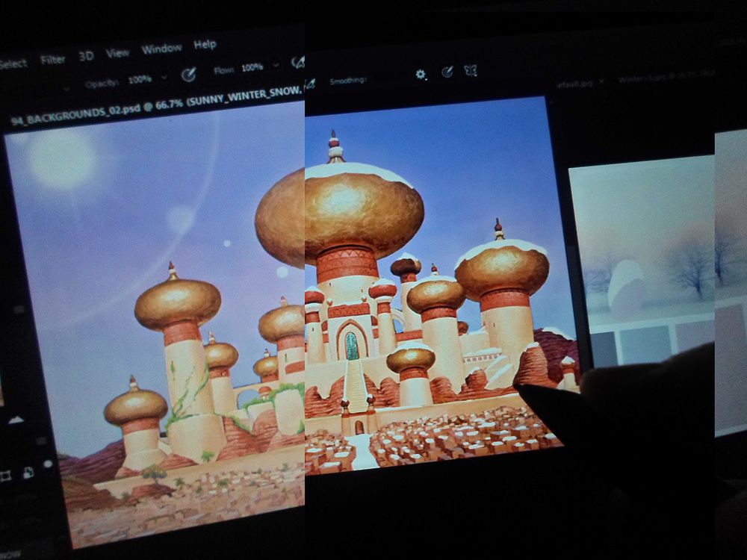
Task: Pick the darkest gray swatch under winter reference
Action: [x=604, y=349]
